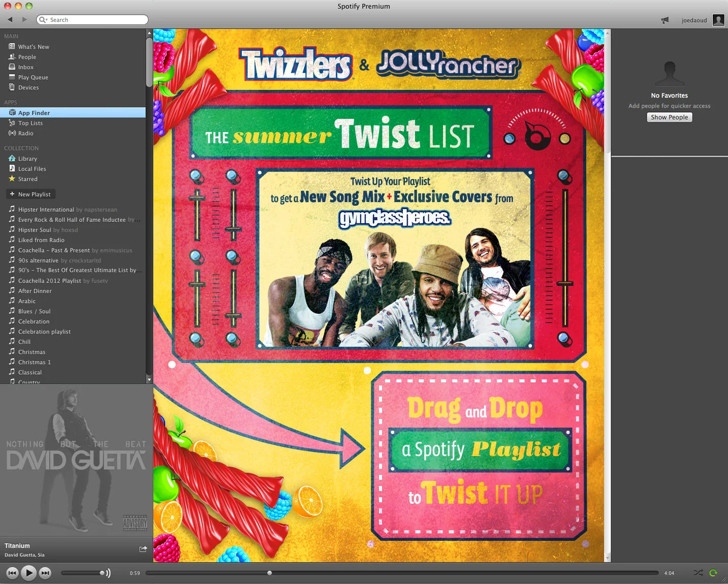Go forward with the right arrow
The width and height of the screenshot is (728, 584).
tap(24, 19)
